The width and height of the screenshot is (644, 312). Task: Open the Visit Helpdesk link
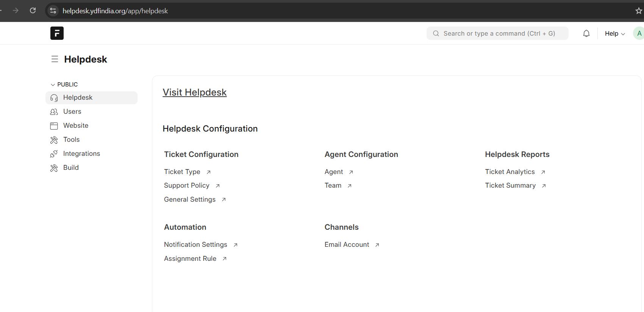click(x=194, y=93)
